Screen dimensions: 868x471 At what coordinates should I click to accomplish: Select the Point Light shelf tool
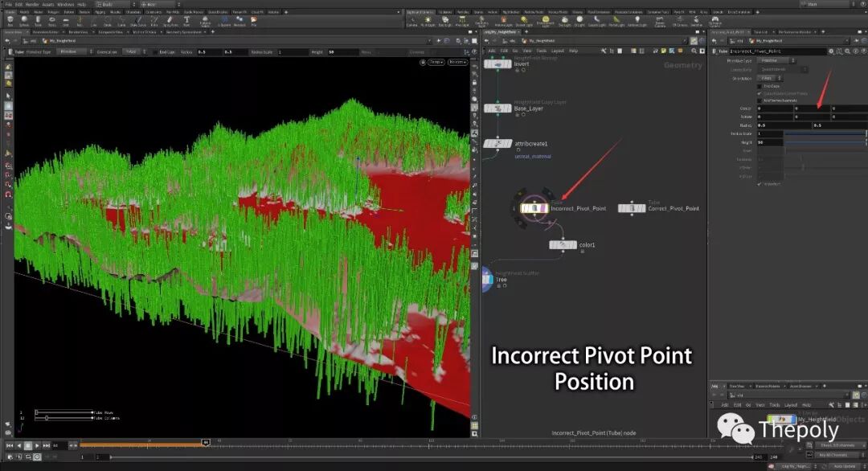(x=428, y=22)
